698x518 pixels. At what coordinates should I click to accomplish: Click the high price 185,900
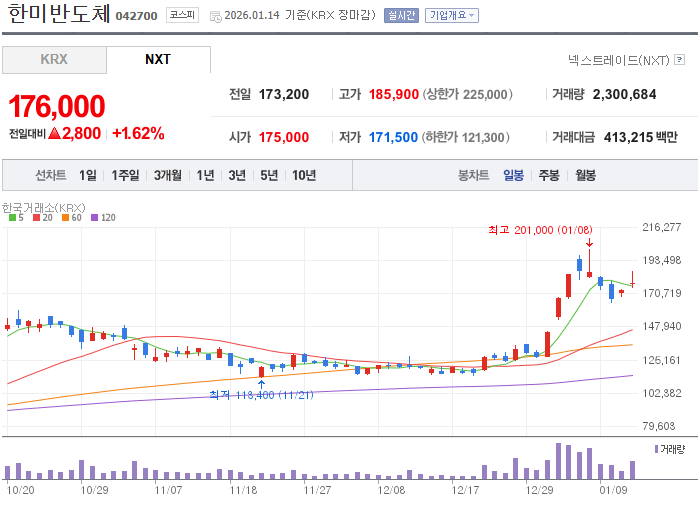[x=394, y=94]
